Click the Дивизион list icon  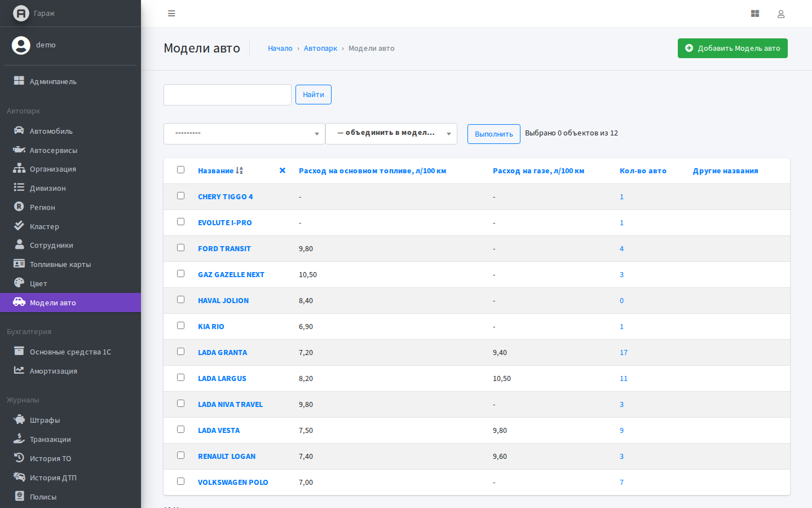click(x=19, y=187)
